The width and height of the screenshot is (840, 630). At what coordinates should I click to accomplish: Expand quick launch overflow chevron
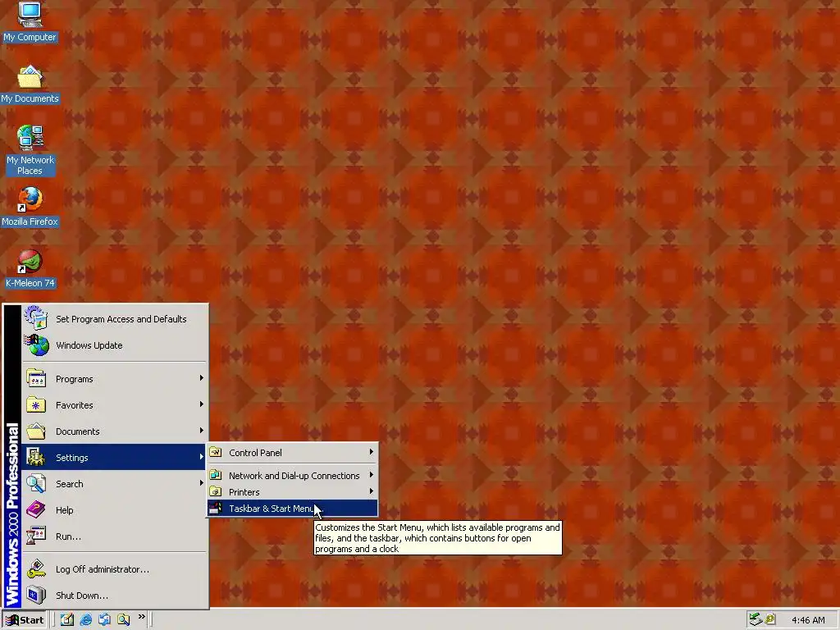[141, 617]
